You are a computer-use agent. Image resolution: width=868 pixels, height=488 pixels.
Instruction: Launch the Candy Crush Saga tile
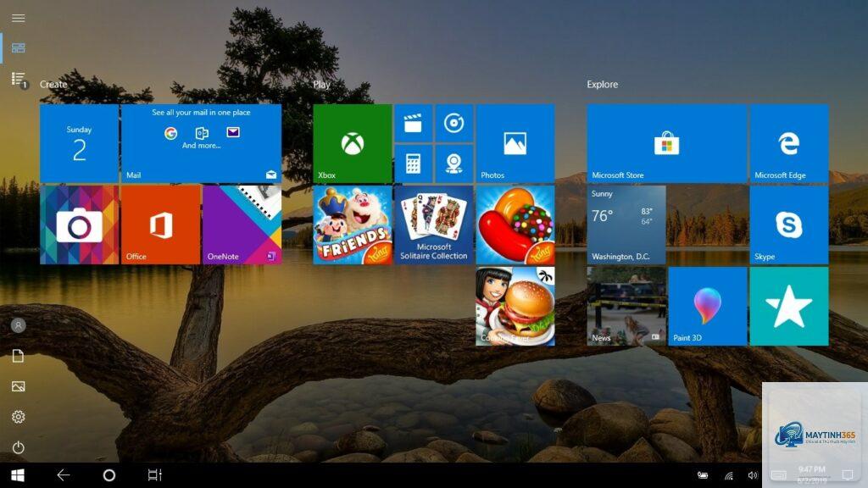(515, 225)
